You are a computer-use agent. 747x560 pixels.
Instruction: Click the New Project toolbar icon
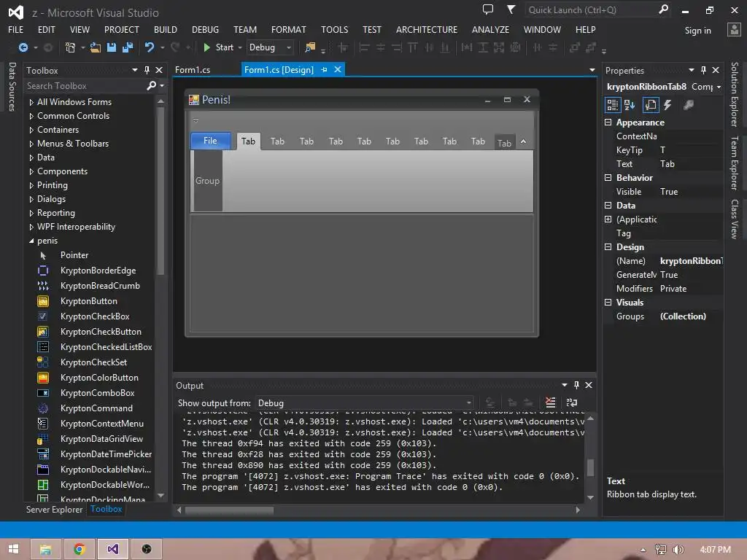(70, 47)
